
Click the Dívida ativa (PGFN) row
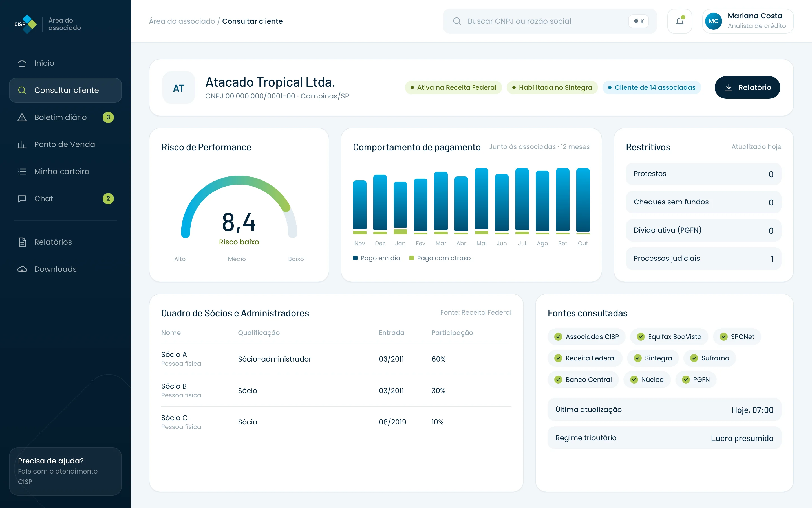click(x=703, y=230)
